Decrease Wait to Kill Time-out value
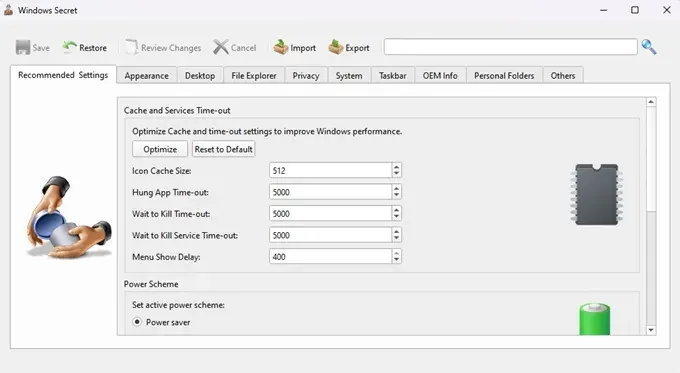Screen dimensions: 680x373 [396, 216]
